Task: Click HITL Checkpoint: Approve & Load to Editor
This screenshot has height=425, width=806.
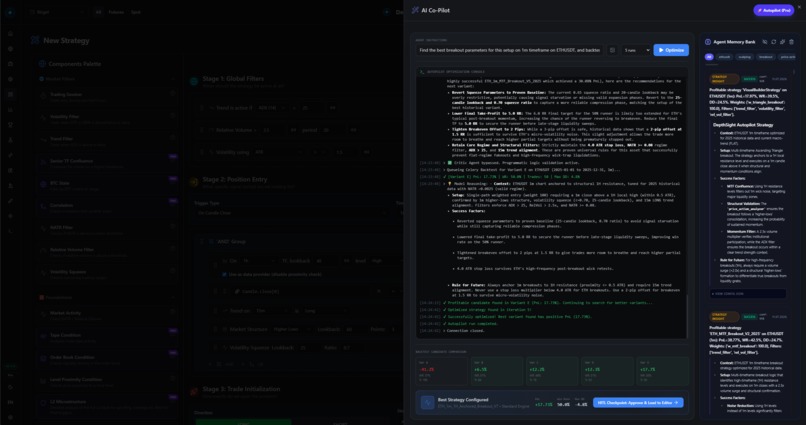Action: point(638,403)
